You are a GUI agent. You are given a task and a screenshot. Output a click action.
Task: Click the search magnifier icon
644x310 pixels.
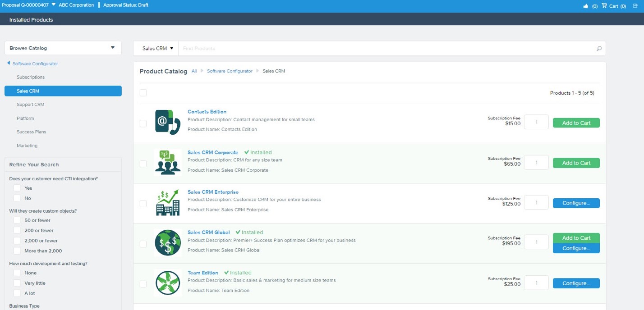click(599, 49)
